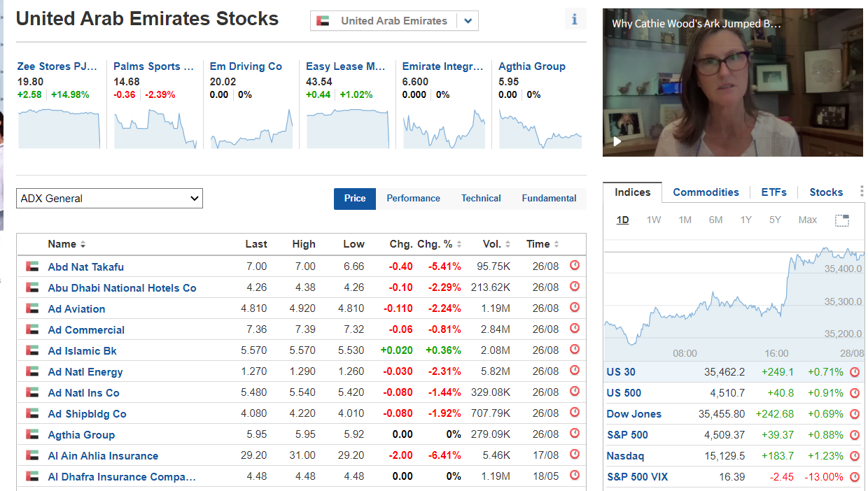Screen dimensions: 868x491
Task: Open the S&P 500 VIX link
Action: (637, 477)
